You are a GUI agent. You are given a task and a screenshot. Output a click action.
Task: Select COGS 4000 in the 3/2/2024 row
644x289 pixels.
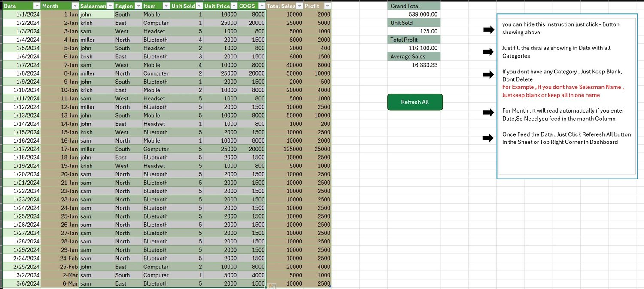coord(252,275)
